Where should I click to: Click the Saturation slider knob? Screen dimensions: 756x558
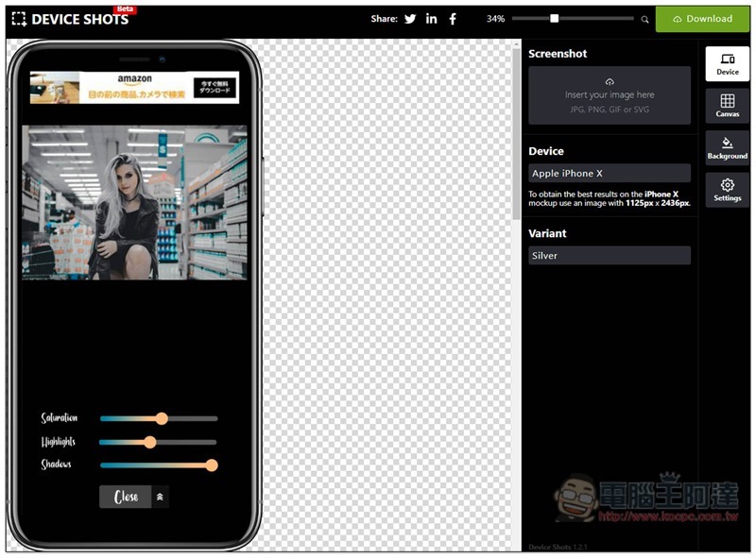tap(162, 418)
